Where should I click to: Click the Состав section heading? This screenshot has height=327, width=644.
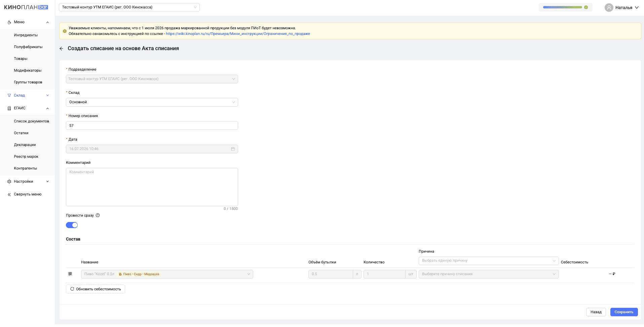pyautogui.click(x=73, y=239)
